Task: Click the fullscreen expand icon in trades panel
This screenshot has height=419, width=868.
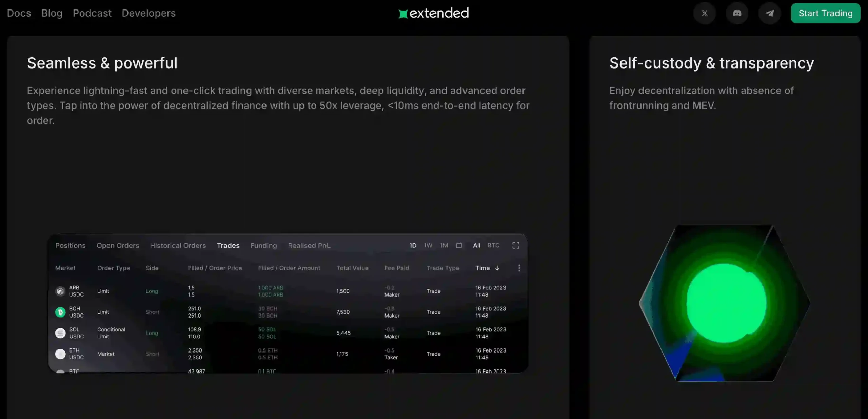Action: click(515, 245)
